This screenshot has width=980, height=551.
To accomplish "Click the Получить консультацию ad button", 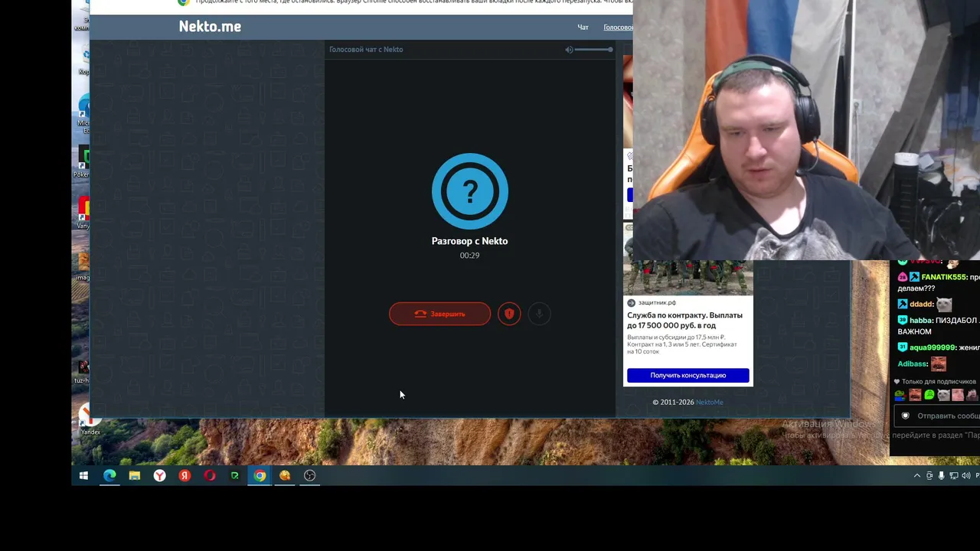I will 688,375.
